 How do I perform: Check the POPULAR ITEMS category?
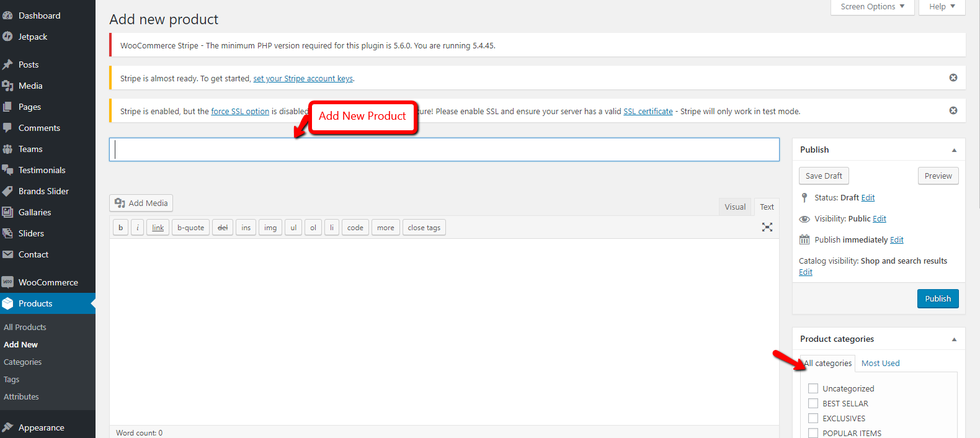[813, 433]
